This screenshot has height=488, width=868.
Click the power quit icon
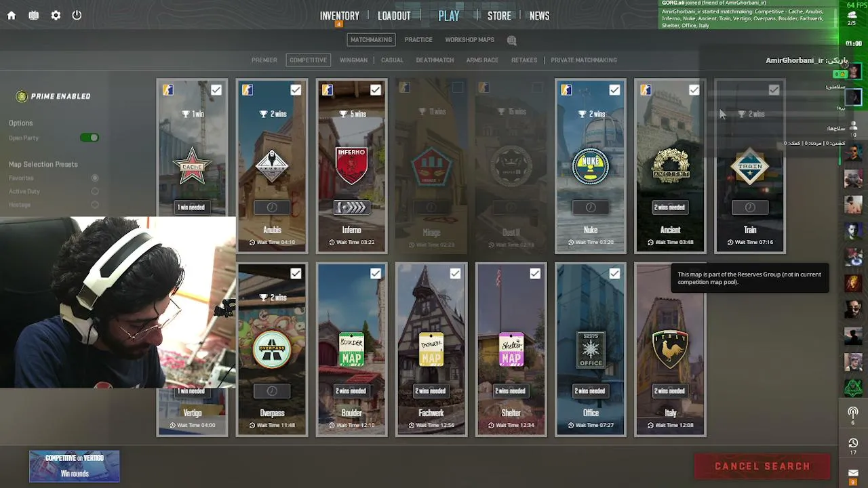[x=77, y=16]
